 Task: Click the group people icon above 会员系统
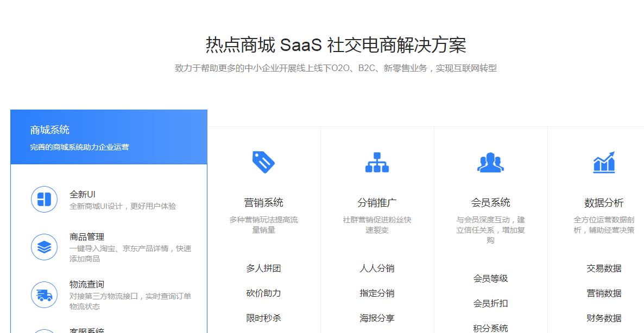click(x=490, y=162)
